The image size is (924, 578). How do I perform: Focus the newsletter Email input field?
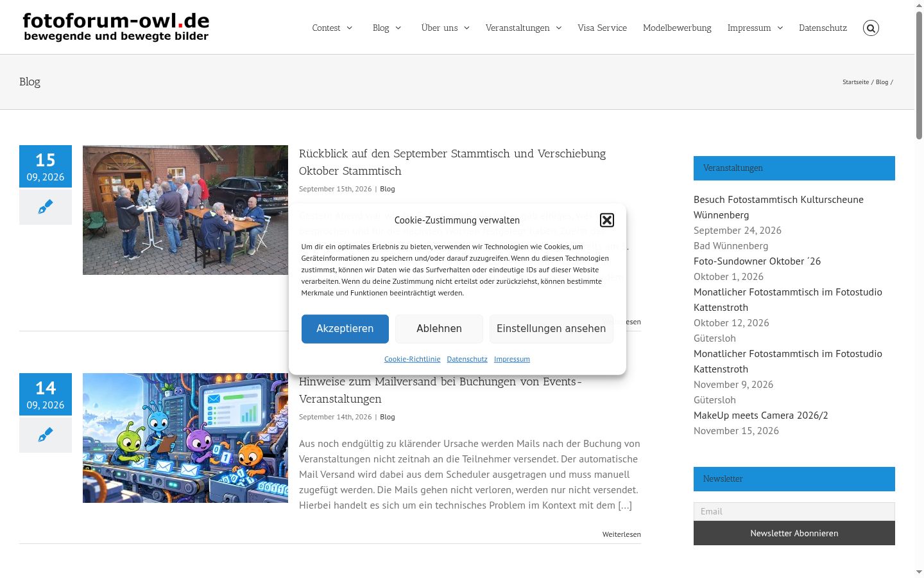[x=794, y=511]
